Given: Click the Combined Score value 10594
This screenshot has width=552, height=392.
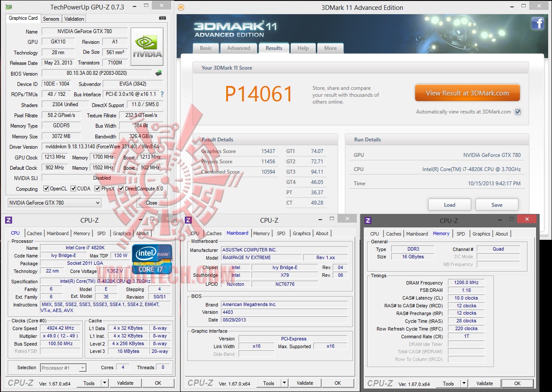Looking at the screenshot, I should 268,172.
